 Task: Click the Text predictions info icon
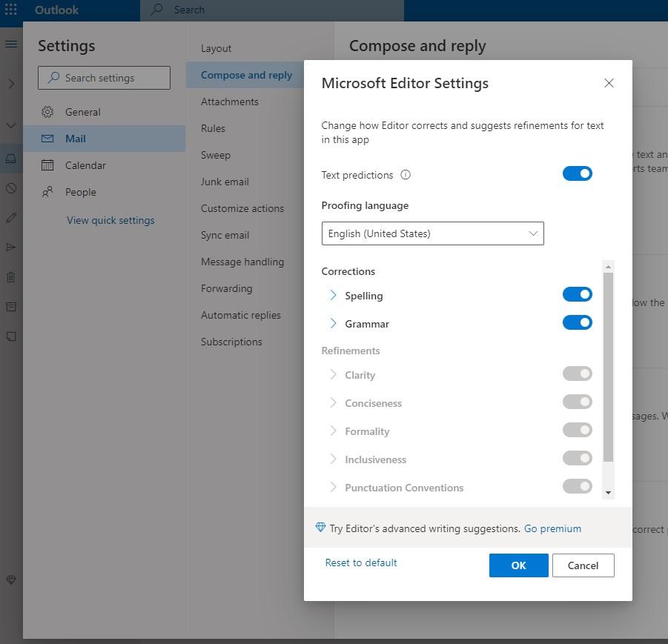[405, 175]
